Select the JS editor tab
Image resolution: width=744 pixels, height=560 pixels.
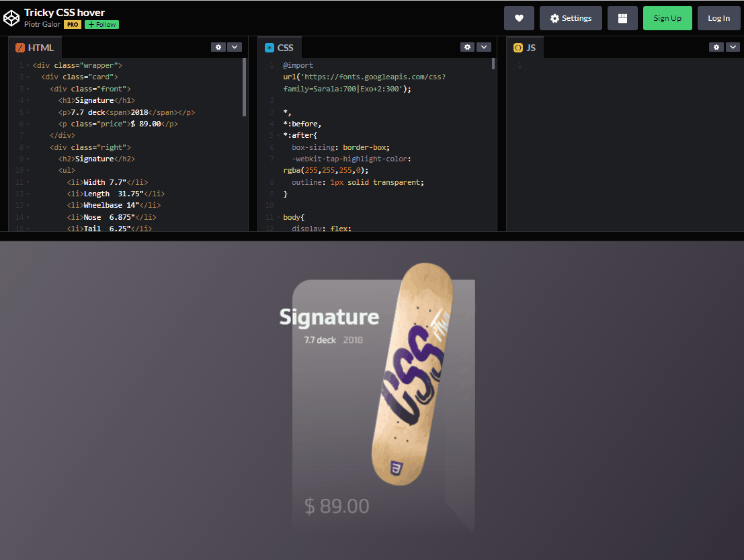(x=525, y=48)
